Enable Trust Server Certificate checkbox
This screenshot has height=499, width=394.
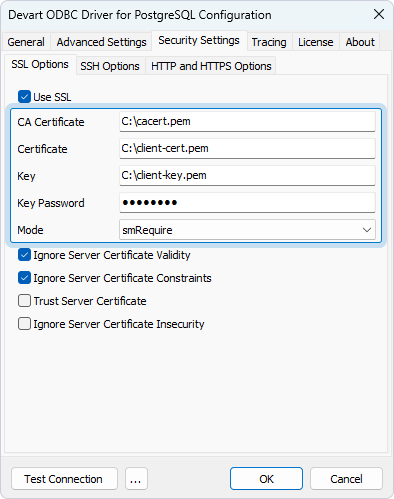[24, 301]
